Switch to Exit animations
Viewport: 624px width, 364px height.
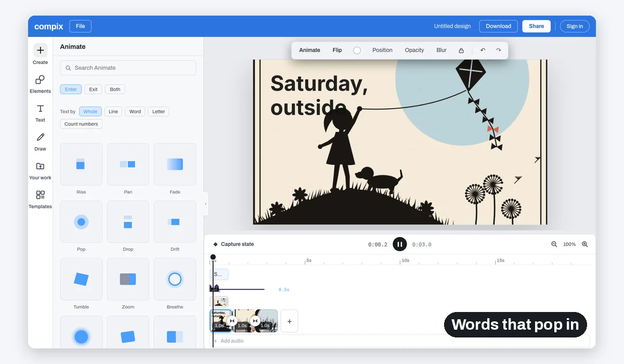(93, 89)
